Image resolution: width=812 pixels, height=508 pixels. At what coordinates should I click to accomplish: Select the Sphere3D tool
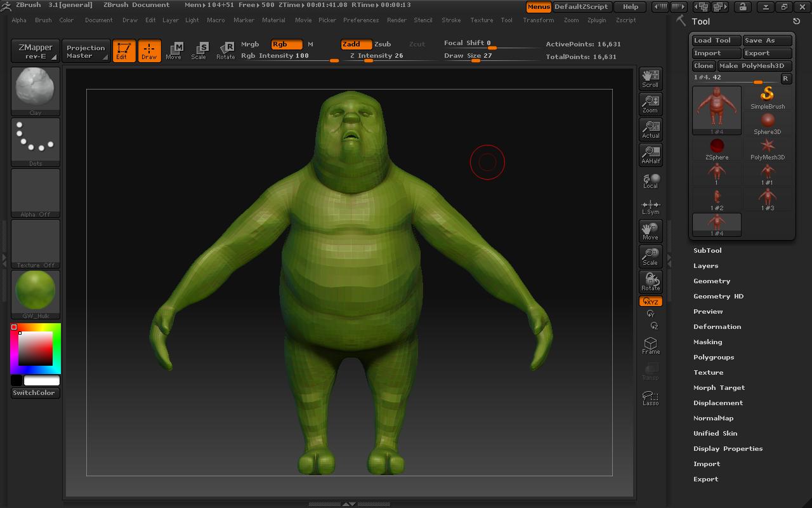(768, 123)
